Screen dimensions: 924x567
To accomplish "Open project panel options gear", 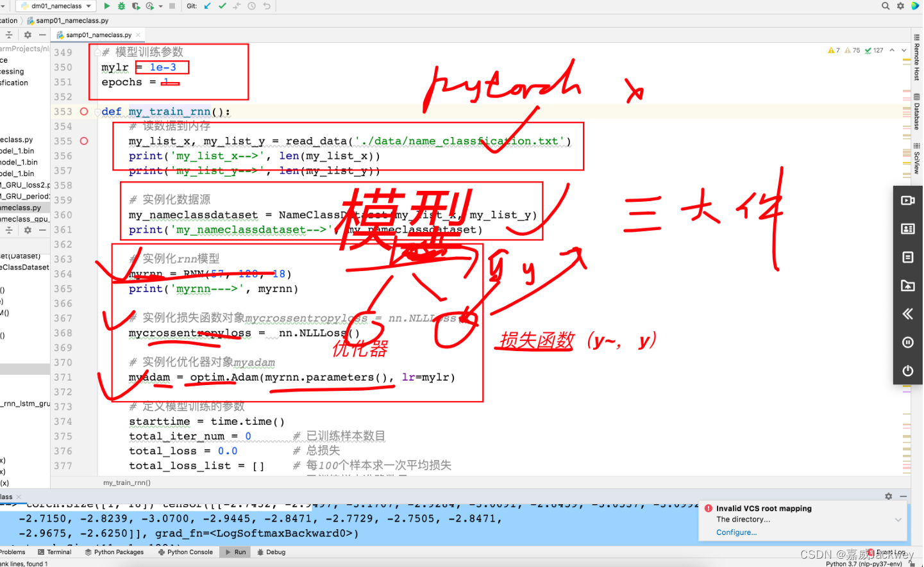I will [x=28, y=35].
